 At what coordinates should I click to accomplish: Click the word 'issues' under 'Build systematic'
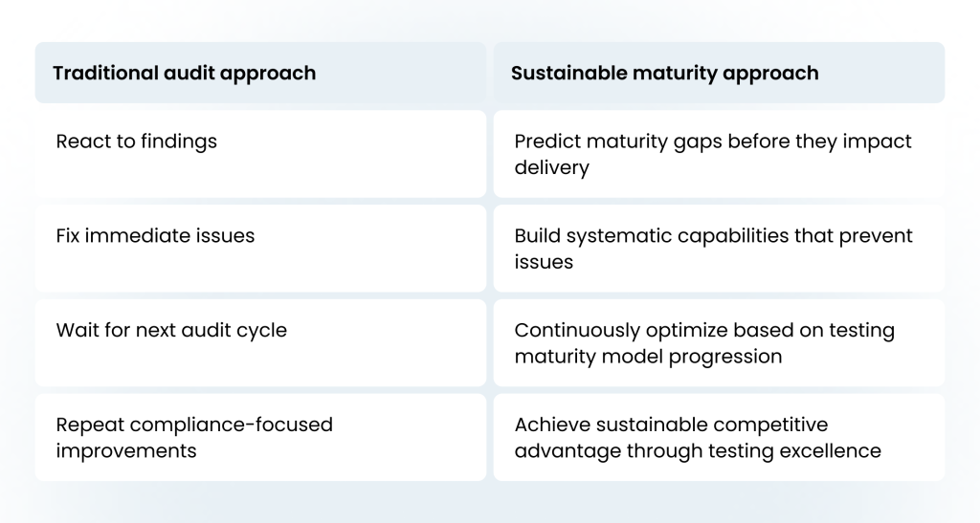pyautogui.click(x=544, y=262)
